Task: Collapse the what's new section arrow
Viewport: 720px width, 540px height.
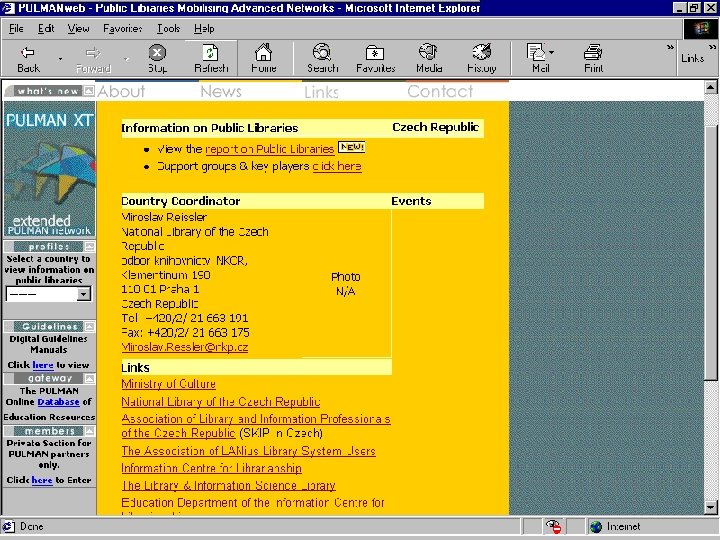Action: [89, 90]
